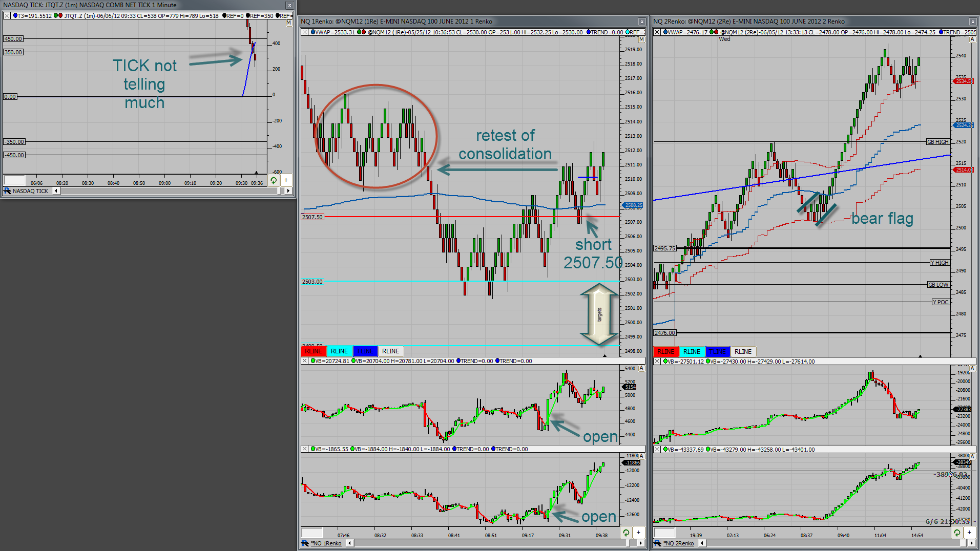Viewport: 980px width, 551px height.
Task: Close the VB=20724.81 indicator subpane
Action: (x=304, y=361)
